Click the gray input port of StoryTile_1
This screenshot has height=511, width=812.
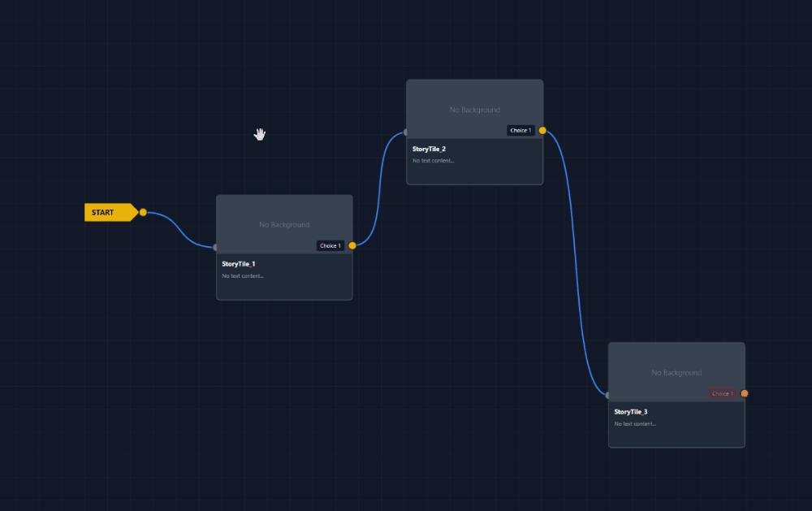tap(216, 247)
